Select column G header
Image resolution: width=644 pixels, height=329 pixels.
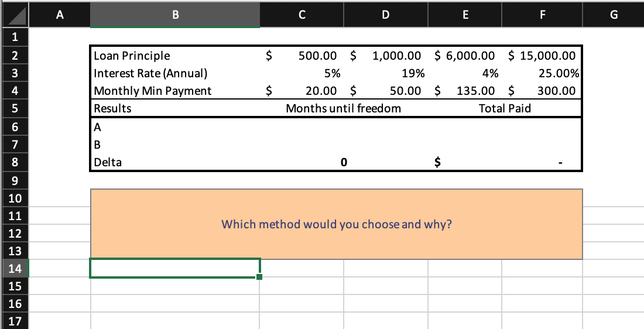(x=613, y=15)
